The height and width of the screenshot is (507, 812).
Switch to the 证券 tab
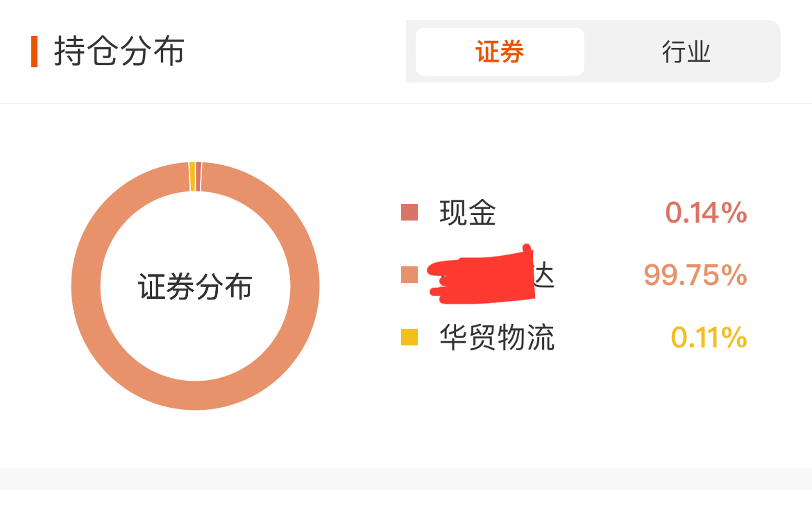point(500,52)
